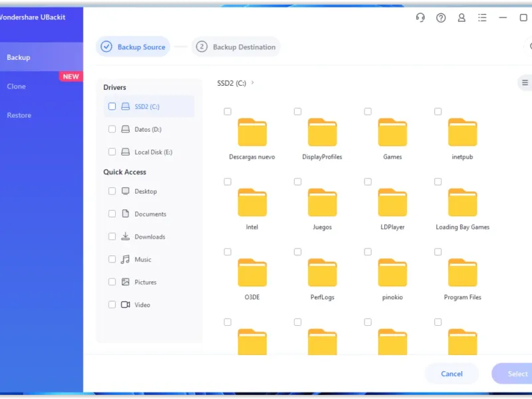Select the Program Files folder checkbox
Screen dimensions: 532x399
pyautogui.click(x=438, y=252)
